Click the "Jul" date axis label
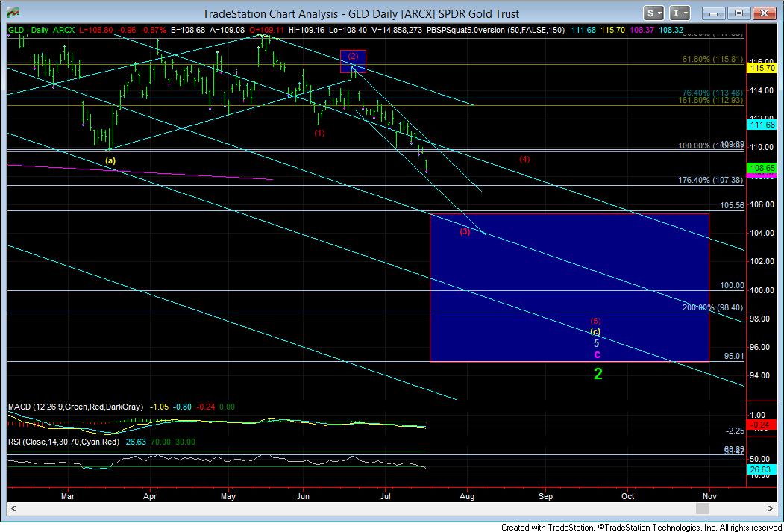Screen dimensions: 784x532 [x=386, y=496]
